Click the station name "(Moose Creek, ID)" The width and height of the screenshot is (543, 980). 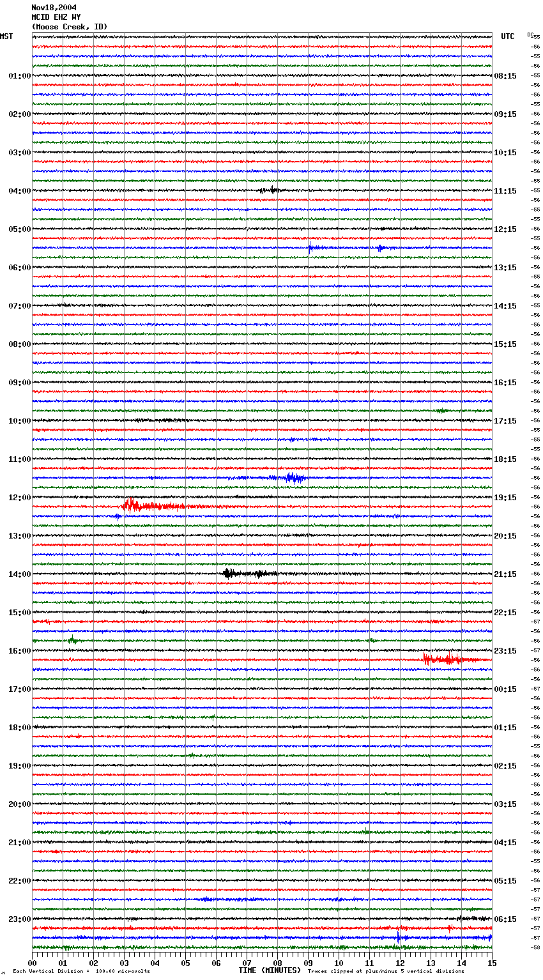70,27
